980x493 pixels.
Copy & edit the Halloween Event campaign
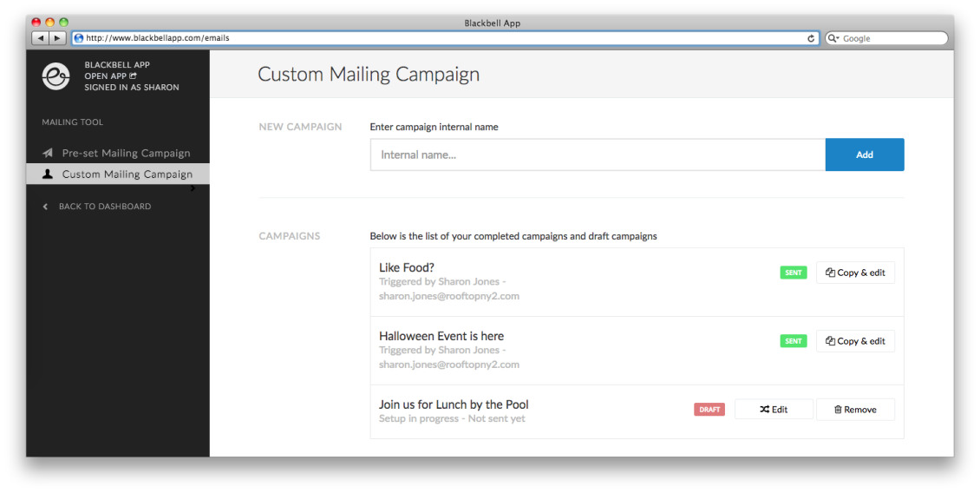coord(855,341)
